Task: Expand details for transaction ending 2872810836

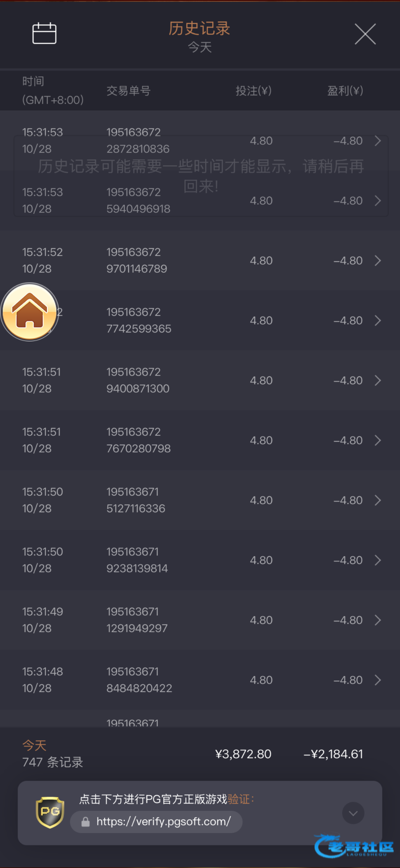Action: tap(378, 141)
